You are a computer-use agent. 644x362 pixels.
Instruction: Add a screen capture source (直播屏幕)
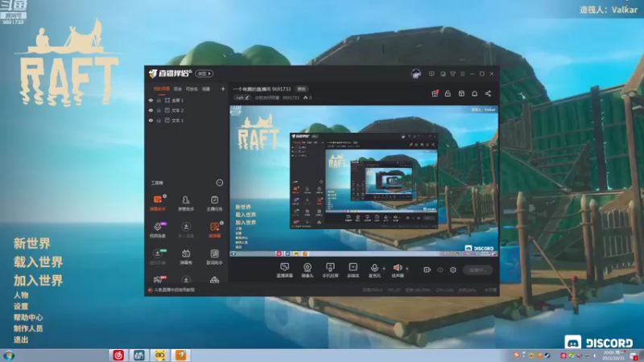284,270
